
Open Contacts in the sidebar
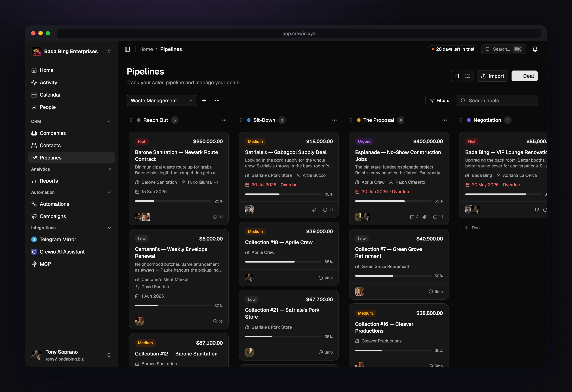[x=71, y=145]
